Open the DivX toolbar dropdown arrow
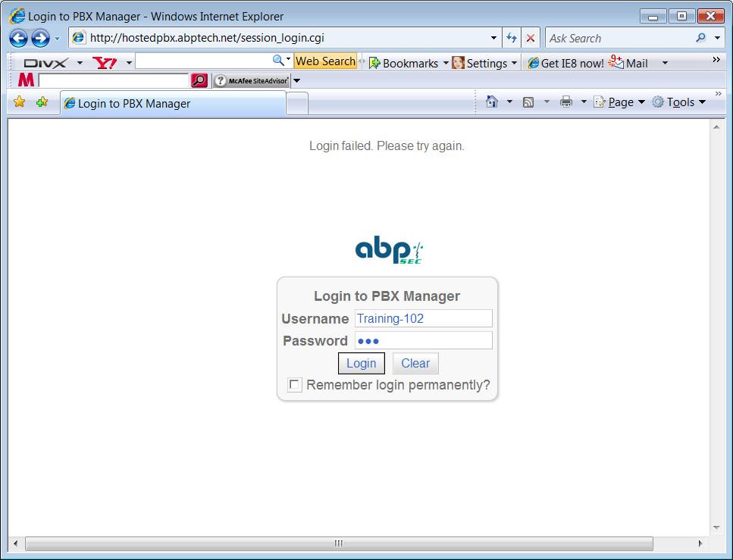Screen dimensions: 733x560 coord(80,63)
